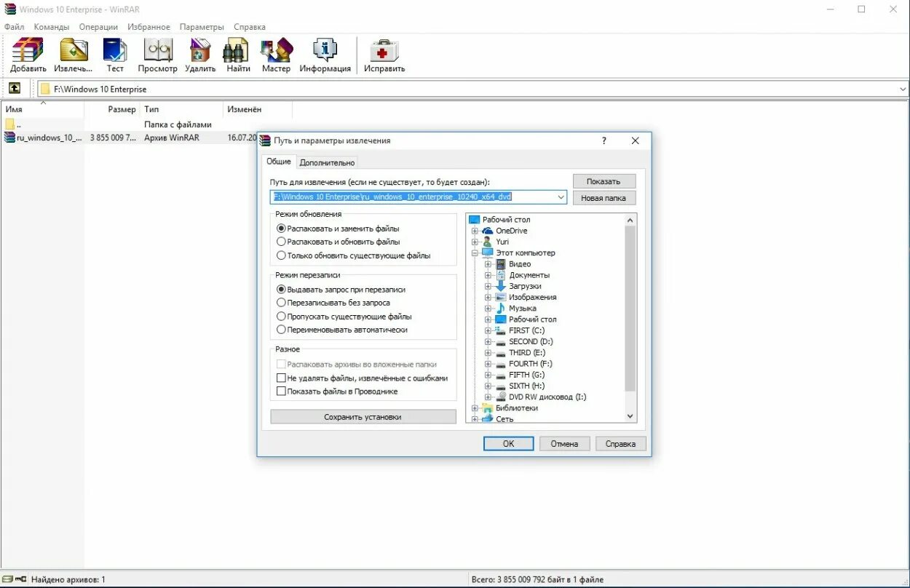
Task: Open the Параметры menu
Action: point(202,27)
